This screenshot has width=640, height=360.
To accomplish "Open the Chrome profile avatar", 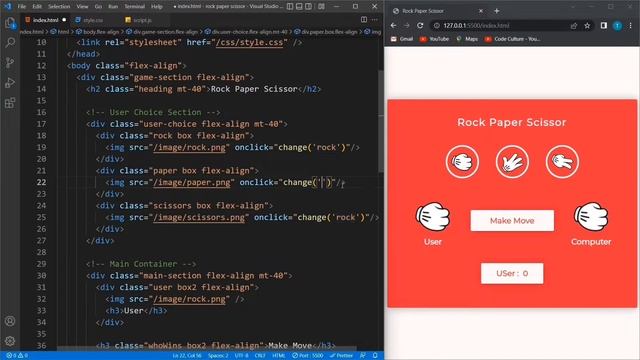I will click(618, 26).
